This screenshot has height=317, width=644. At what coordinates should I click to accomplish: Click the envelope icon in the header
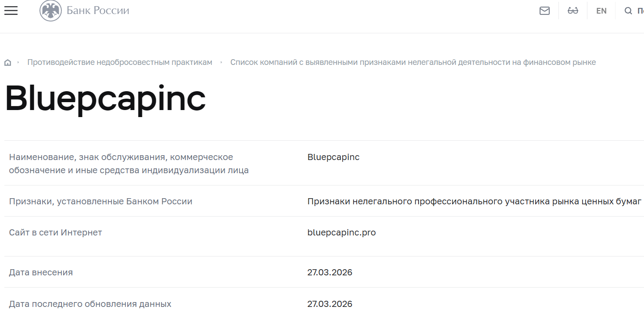544,11
